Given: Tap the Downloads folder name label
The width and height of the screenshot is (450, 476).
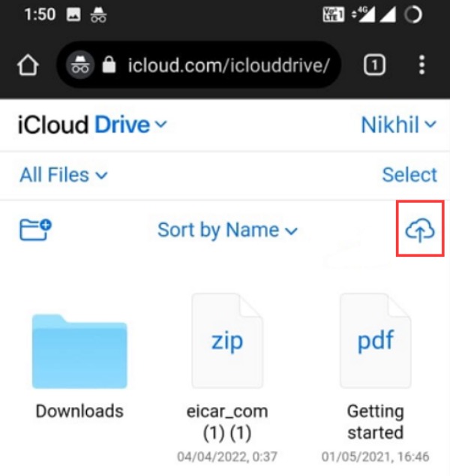Looking at the screenshot, I should point(79,411).
